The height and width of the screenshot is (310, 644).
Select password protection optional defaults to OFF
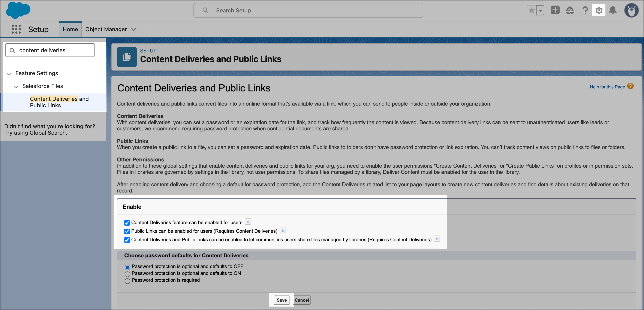(127, 267)
